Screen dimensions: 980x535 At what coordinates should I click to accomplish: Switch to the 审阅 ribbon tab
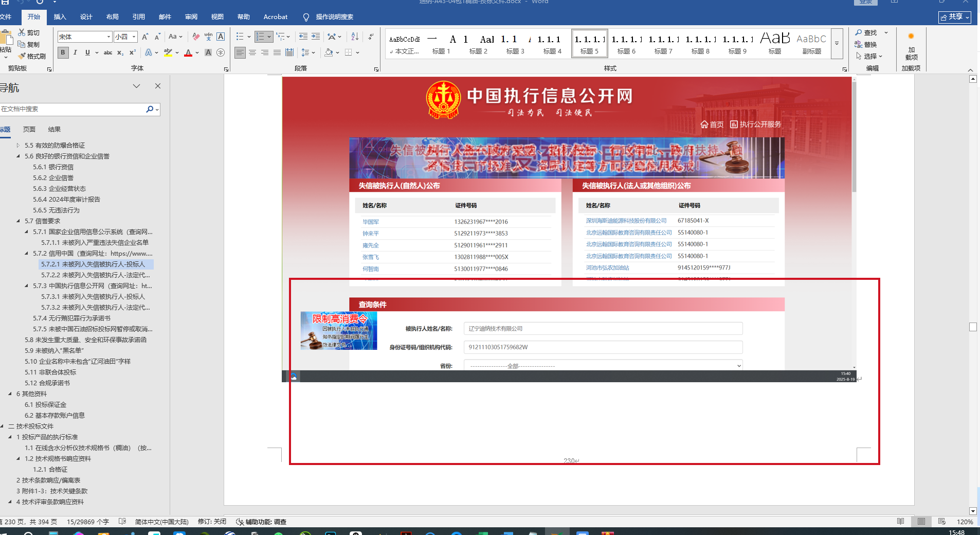click(x=191, y=17)
